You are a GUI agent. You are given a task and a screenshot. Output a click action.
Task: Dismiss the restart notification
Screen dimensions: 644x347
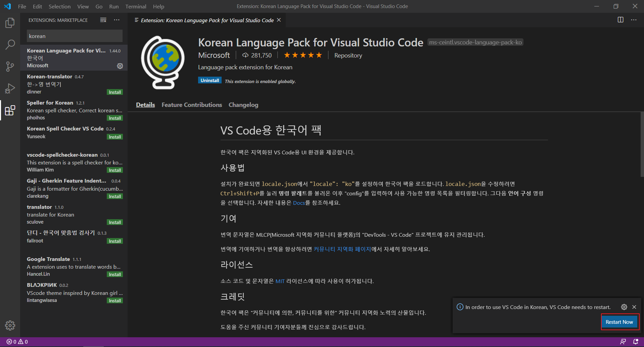click(x=634, y=307)
